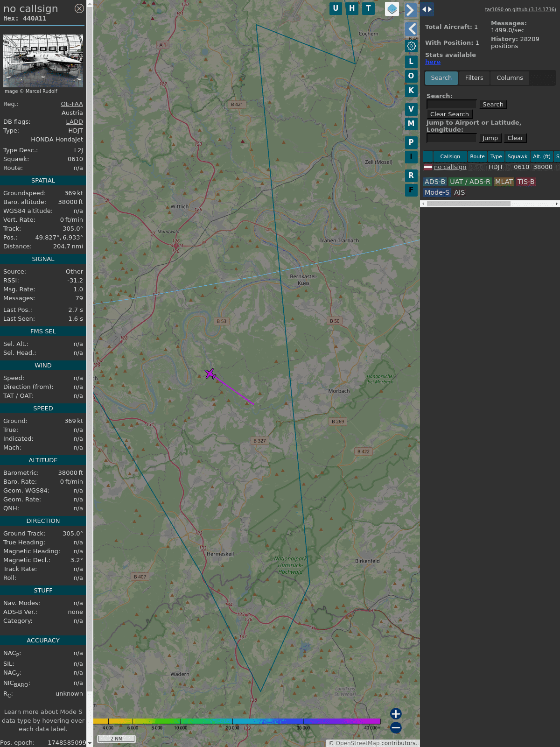560x747 pixels.
Task: Switch to the Filters tab
Action: coord(474,78)
